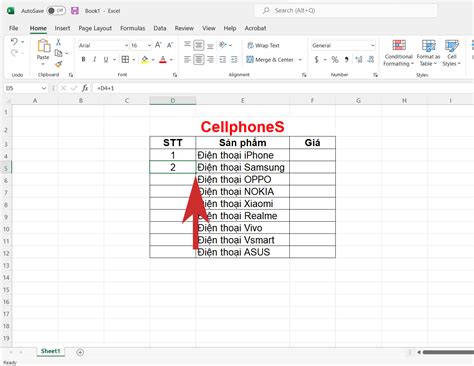Open the Paste options dropdown arrow
The image size is (474, 366).
43,64
